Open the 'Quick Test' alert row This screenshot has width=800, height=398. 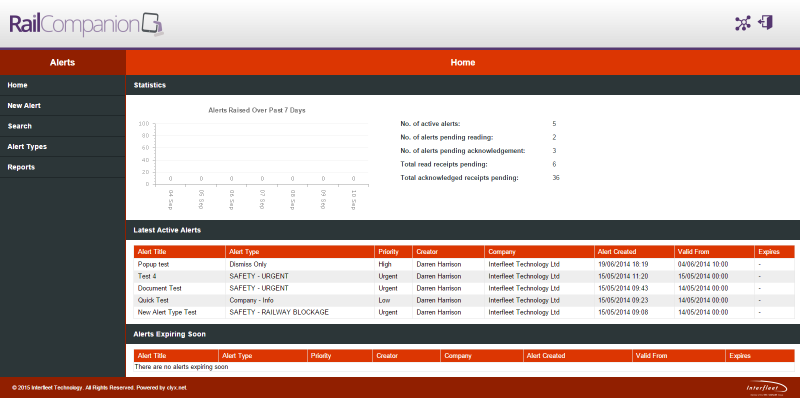pos(464,300)
